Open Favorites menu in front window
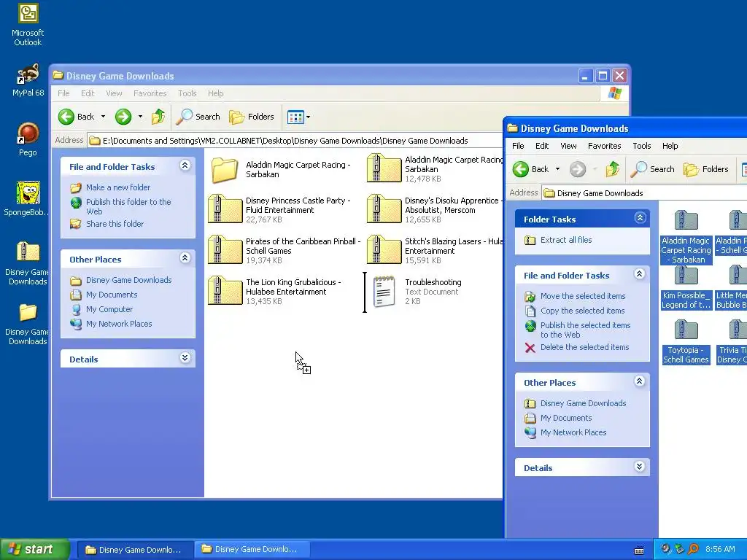The height and width of the screenshot is (560, 747). pos(605,146)
